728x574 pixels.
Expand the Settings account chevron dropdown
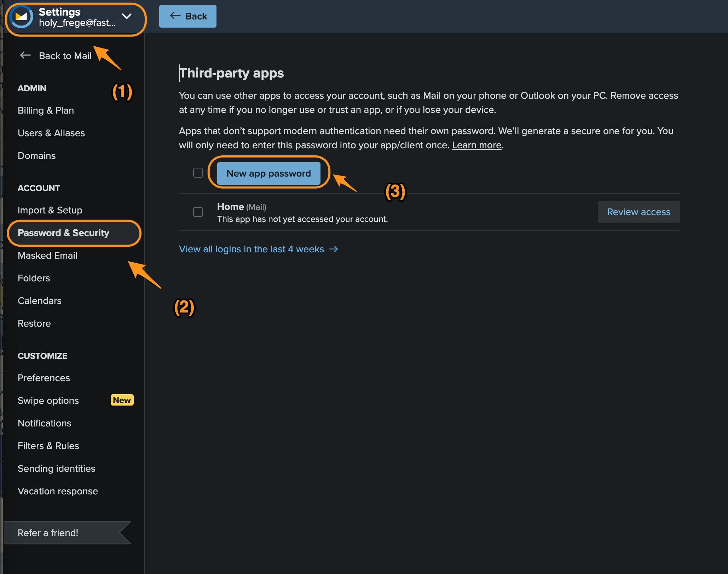point(127,16)
